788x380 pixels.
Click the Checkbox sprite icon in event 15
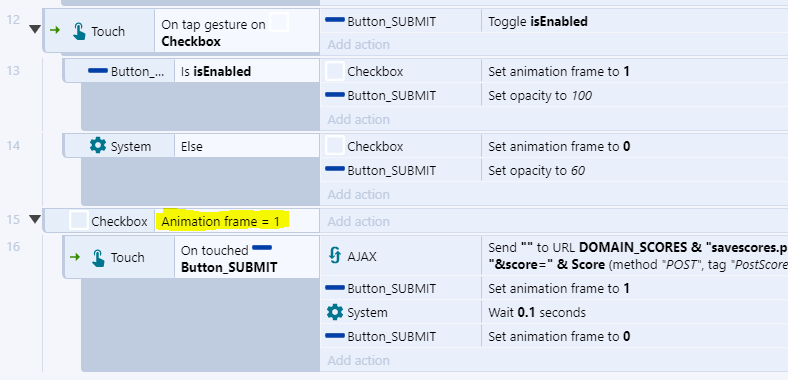[x=78, y=221]
